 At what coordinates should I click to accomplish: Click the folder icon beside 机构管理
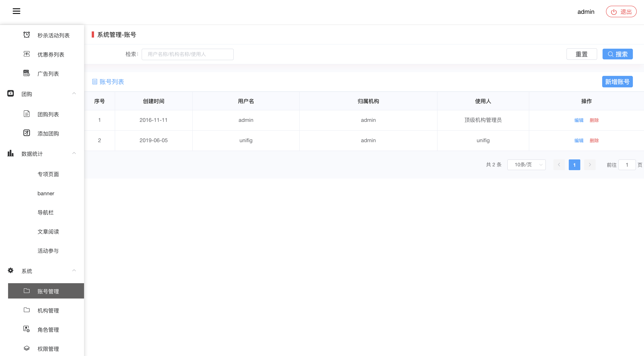click(x=26, y=310)
